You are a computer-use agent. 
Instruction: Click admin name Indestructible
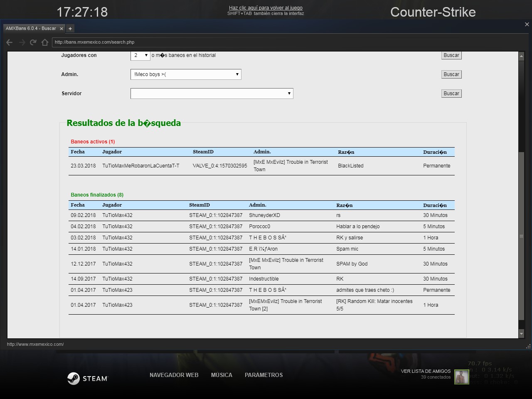click(x=264, y=279)
